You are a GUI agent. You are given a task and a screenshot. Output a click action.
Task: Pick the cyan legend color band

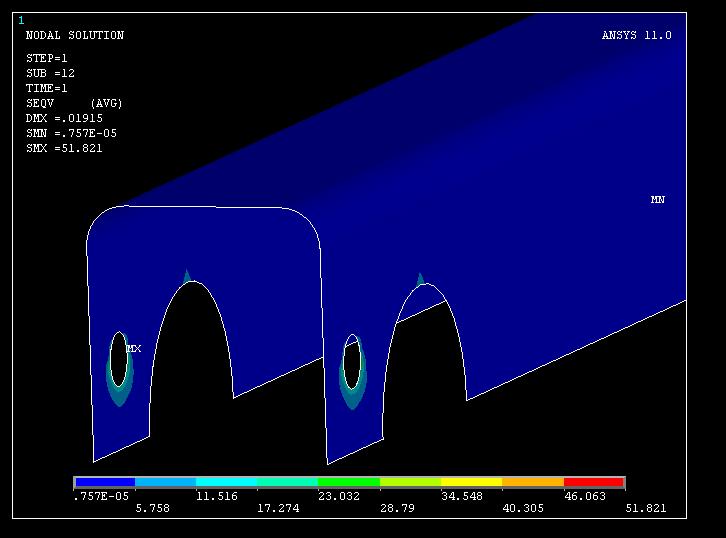(226, 482)
